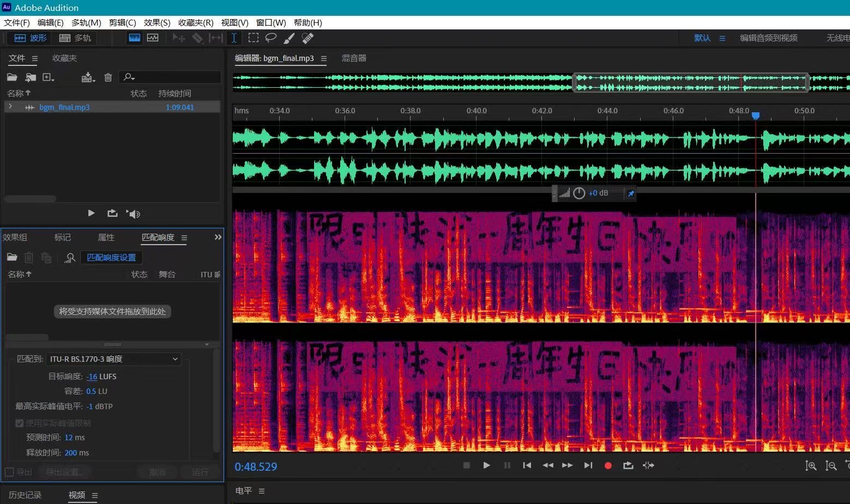This screenshot has height=504, width=850.
Task: Click the import file icon
Action: (x=31, y=77)
